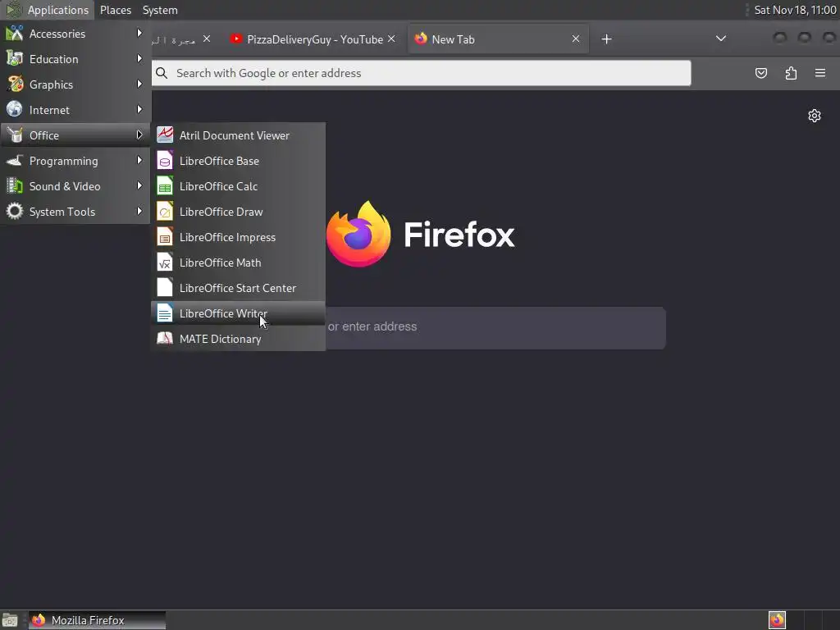The height and width of the screenshot is (630, 840).
Task: Close the Arabic-titled tab
Action: pyautogui.click(x=207, y=39)
